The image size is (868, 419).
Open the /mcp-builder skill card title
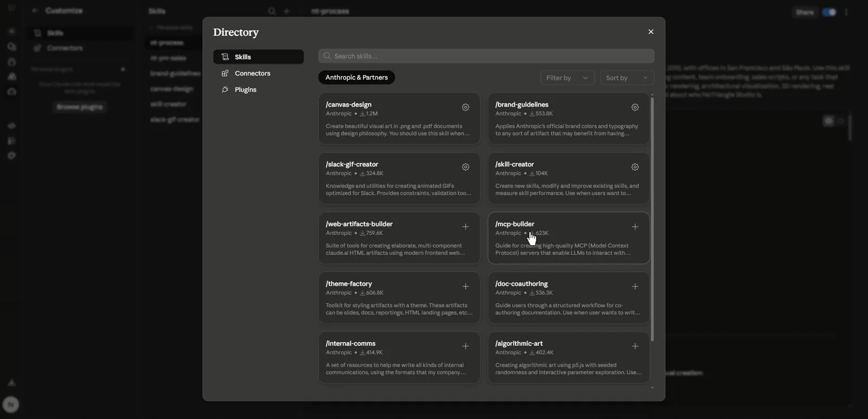tap(515, 224)
